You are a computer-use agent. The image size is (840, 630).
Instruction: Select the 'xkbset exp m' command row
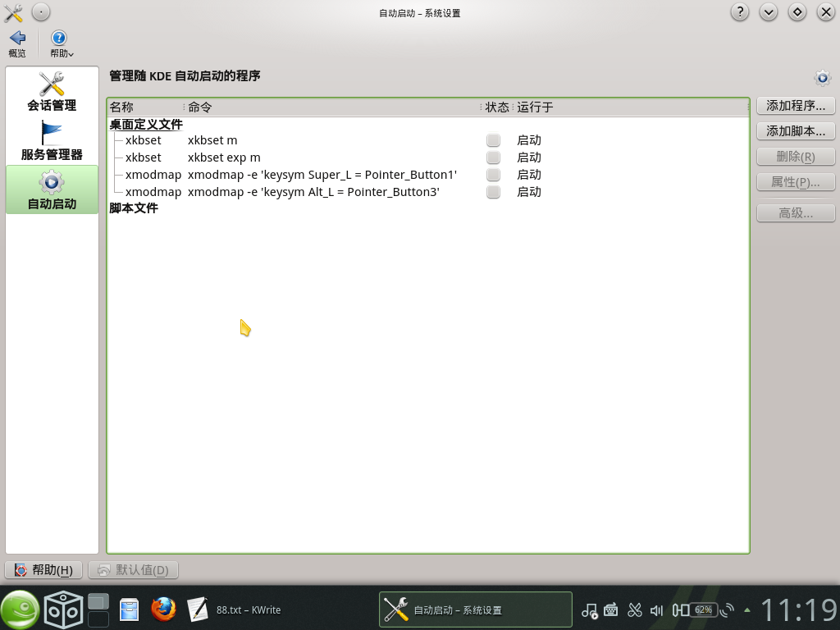tap(224, 157)
